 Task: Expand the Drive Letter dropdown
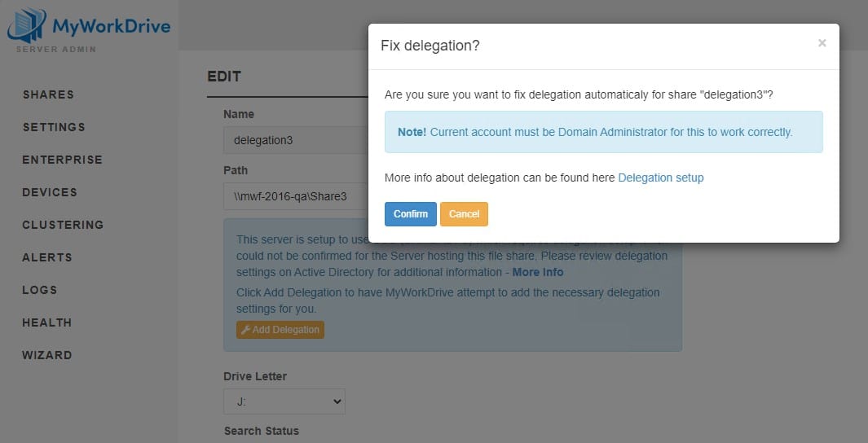click(x=284, y=401)
